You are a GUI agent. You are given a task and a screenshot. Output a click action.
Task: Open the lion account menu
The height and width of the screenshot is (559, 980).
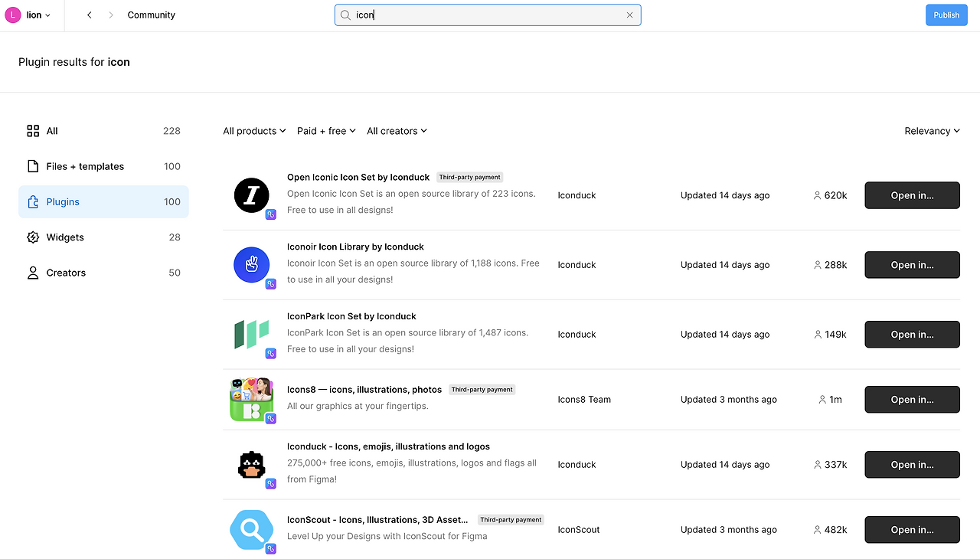[28, 15]
